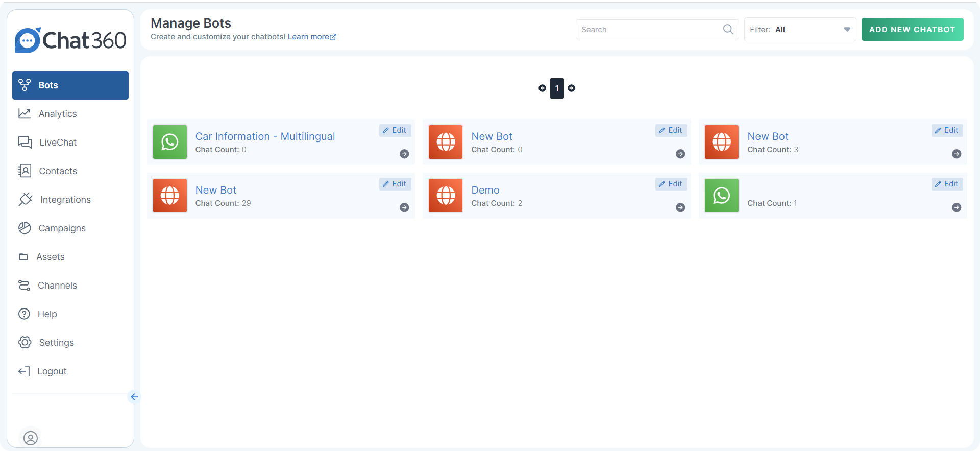Open New Bot with chat count 29
980x451 pixels.
[x=216, y=190]
